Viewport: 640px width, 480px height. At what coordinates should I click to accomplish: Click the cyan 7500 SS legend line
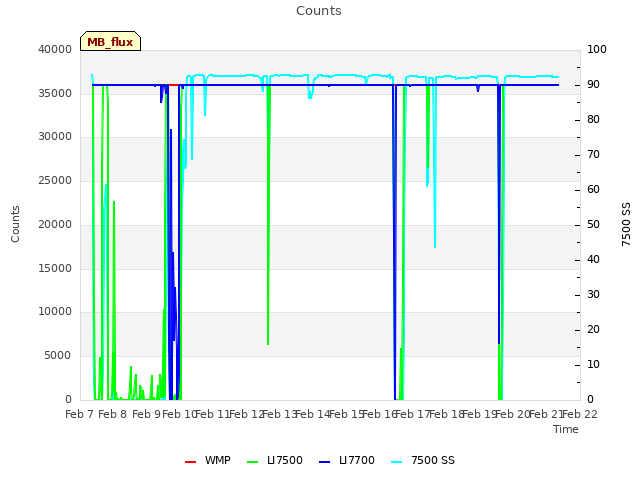[x=397, y=462]
